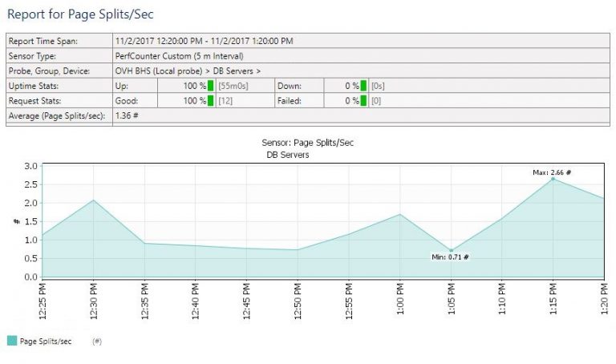The height and width of the screenshot is (364, 616).
Task: Click the Page Splits/sec legend label
Action: (46, 342)
